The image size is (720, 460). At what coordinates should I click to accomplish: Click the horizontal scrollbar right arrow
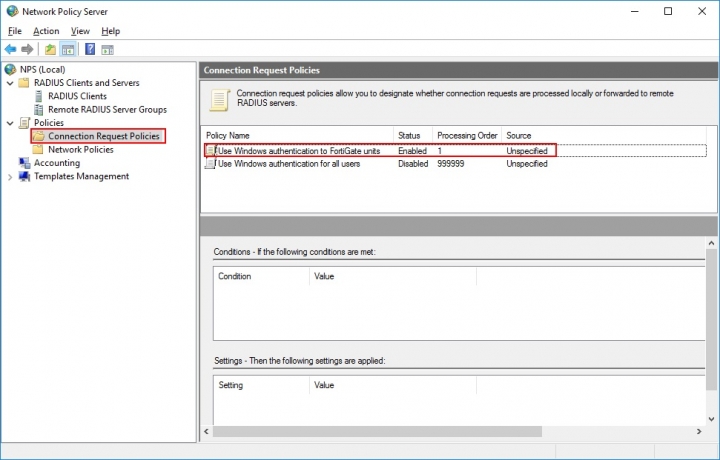tap(699, 431)
